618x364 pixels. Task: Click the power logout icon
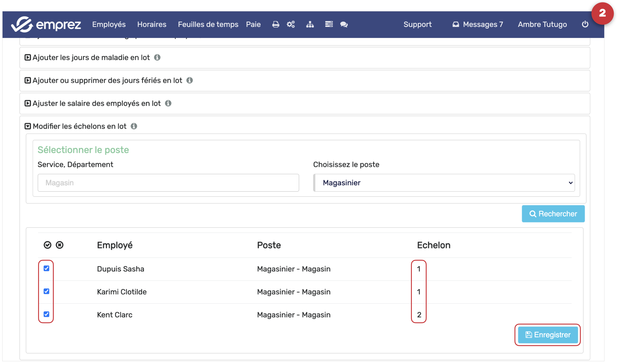pyautogui.click(x=585, y=24)
